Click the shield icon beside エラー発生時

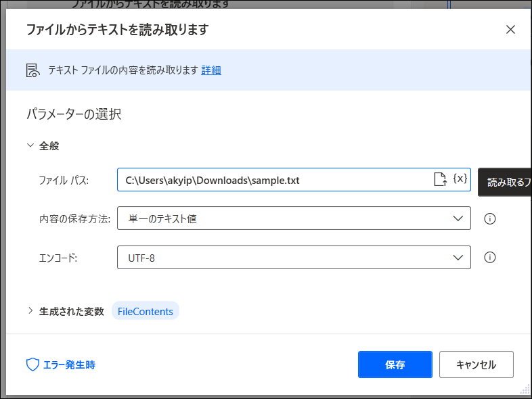pyautogui.click(x=33, y=365)
